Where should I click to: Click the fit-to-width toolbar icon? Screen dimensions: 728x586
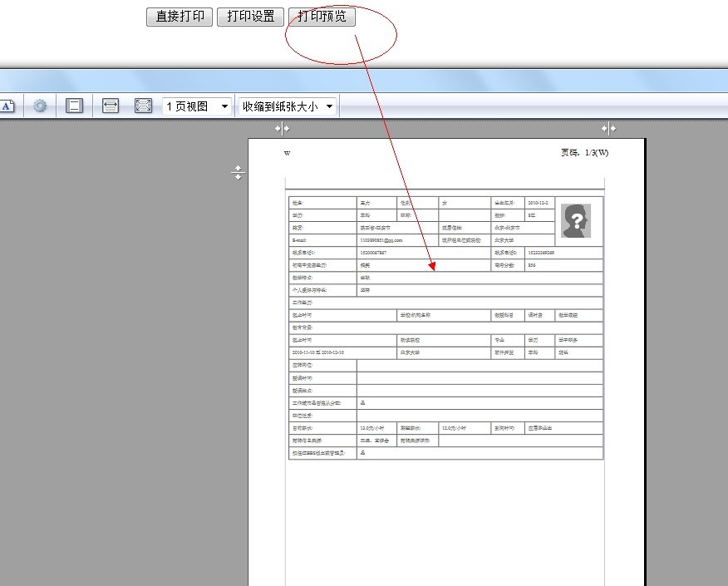109,106
